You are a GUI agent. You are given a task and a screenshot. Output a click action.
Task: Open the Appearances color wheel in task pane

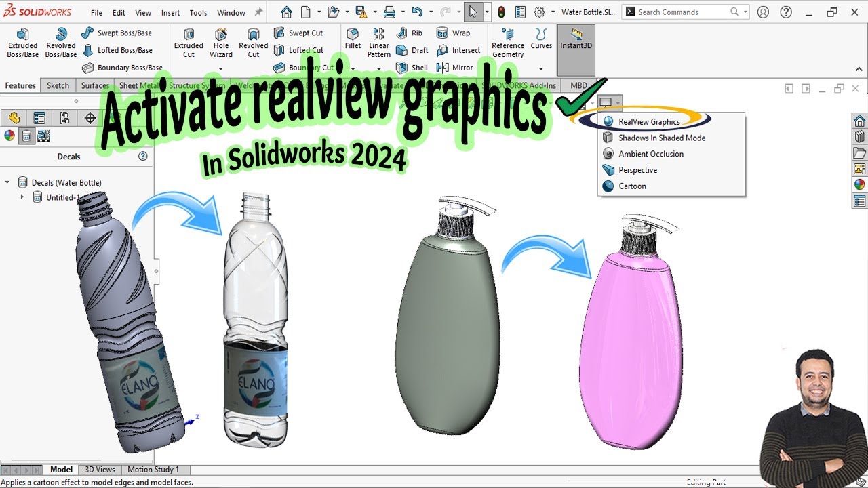[859, 184]
